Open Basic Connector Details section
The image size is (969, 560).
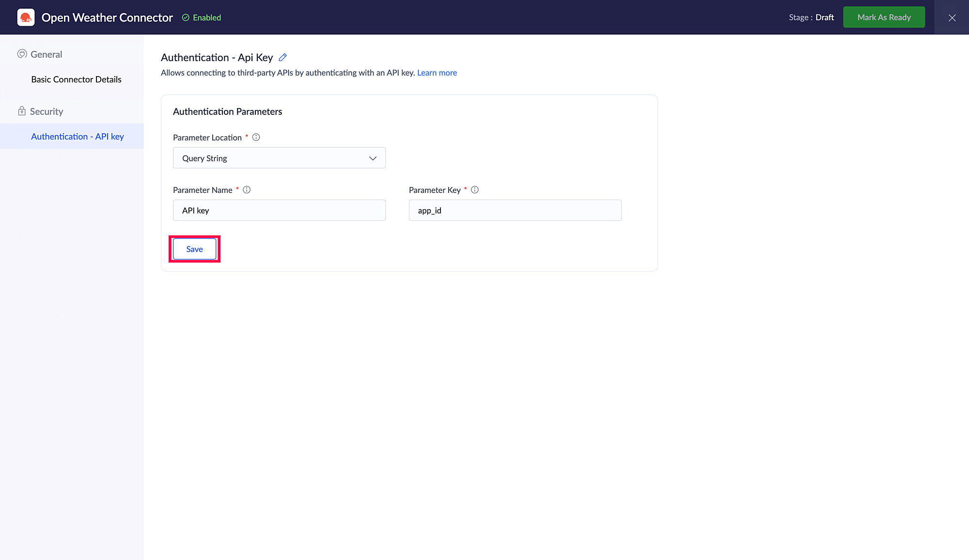click(76, 79)
